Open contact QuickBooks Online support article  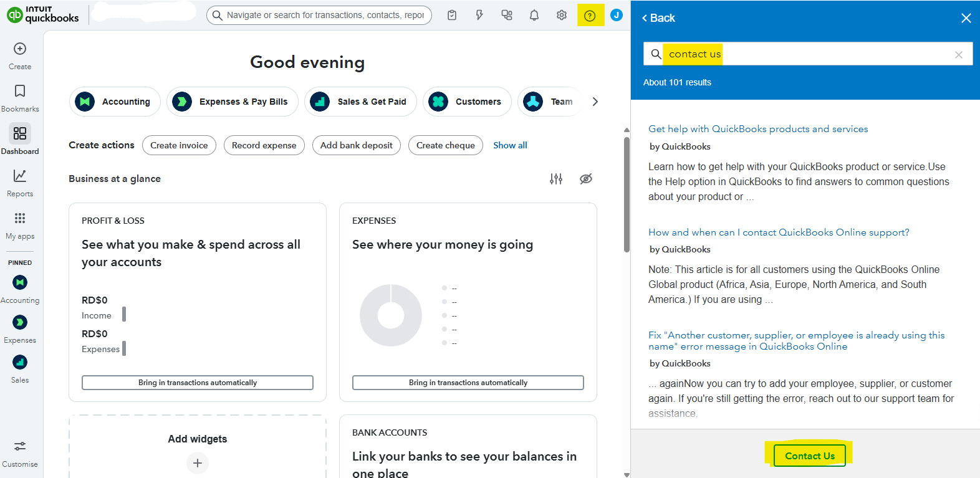(x=779, y=232)
